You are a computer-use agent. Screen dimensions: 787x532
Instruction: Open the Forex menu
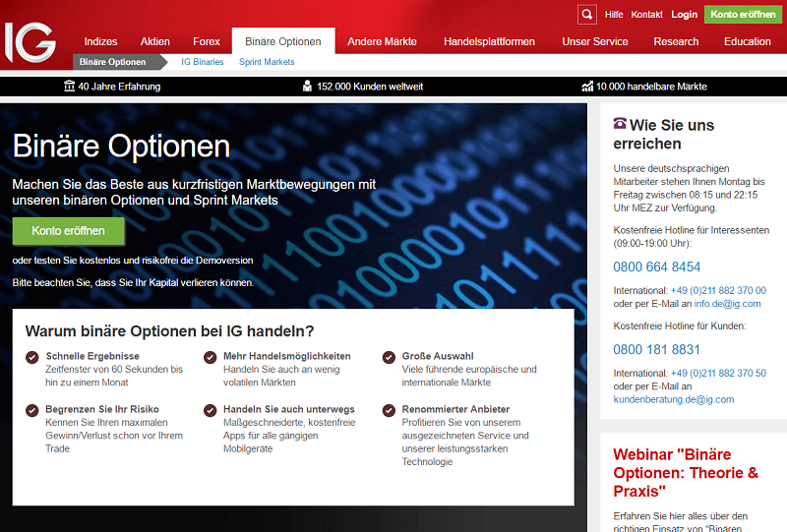pyautogui.click(x=207, y=41)
